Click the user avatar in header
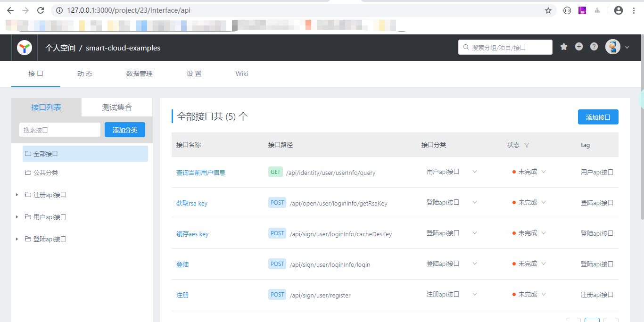The height and width of the screenshot is (322, 644). [613, 47]
